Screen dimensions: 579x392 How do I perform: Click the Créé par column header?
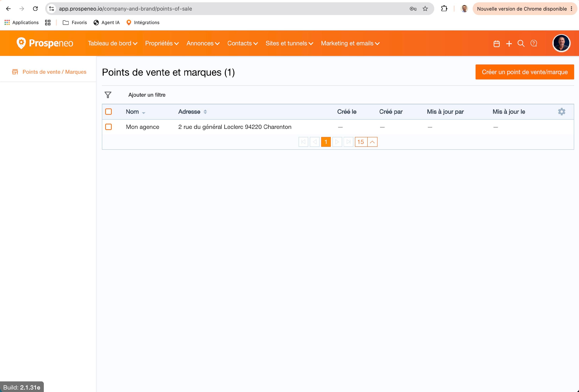[x=391, y=112]
